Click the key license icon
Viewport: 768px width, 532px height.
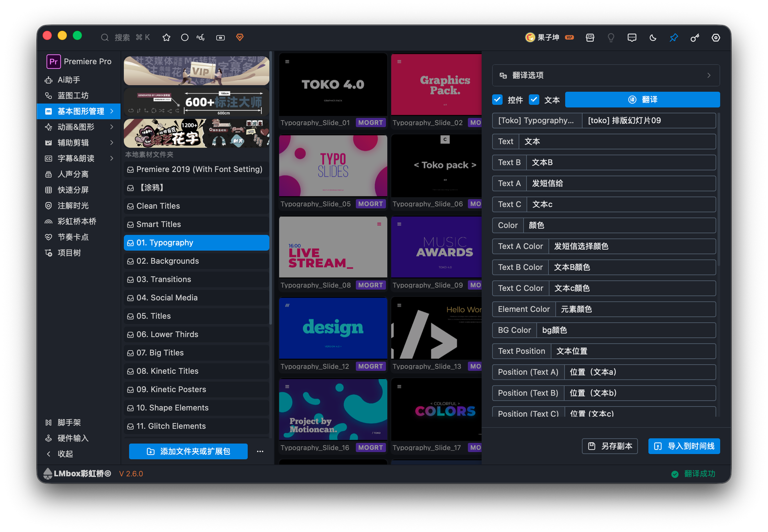(695, 37)
